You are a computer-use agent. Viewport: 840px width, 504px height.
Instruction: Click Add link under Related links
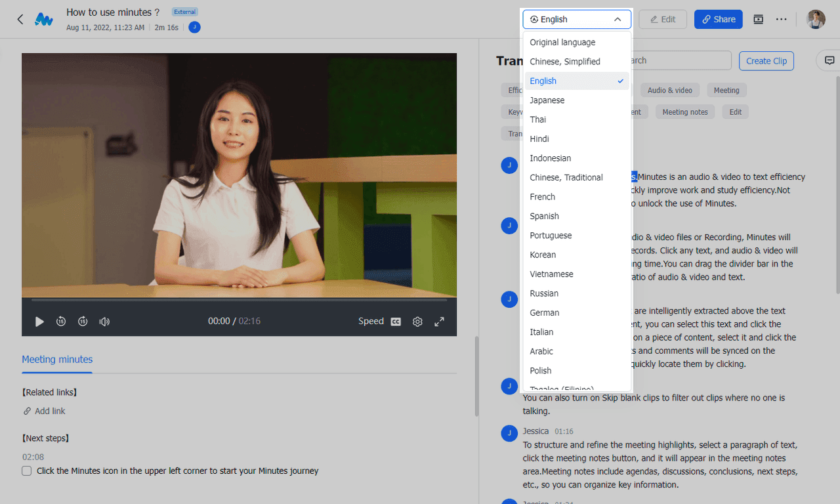50,411
